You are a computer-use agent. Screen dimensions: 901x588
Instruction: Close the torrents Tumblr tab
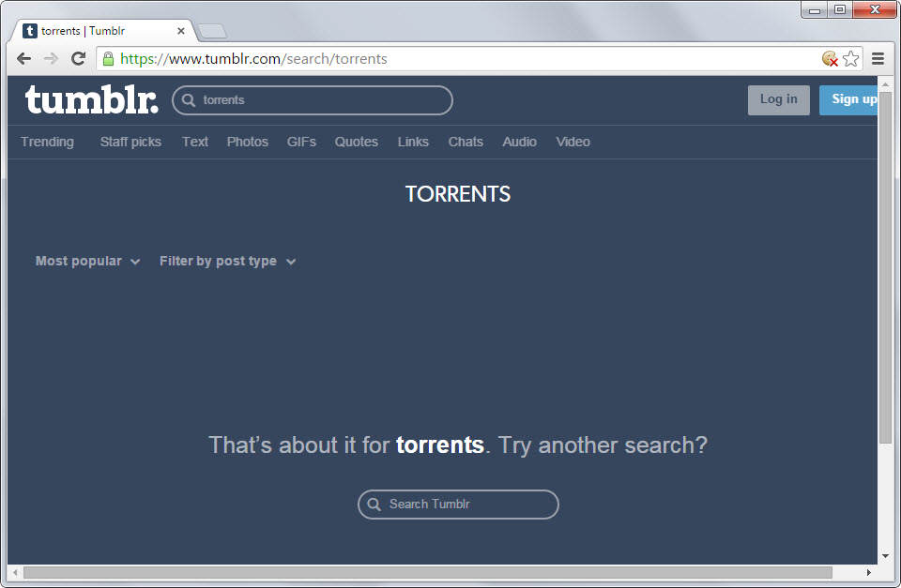[180, 31]
